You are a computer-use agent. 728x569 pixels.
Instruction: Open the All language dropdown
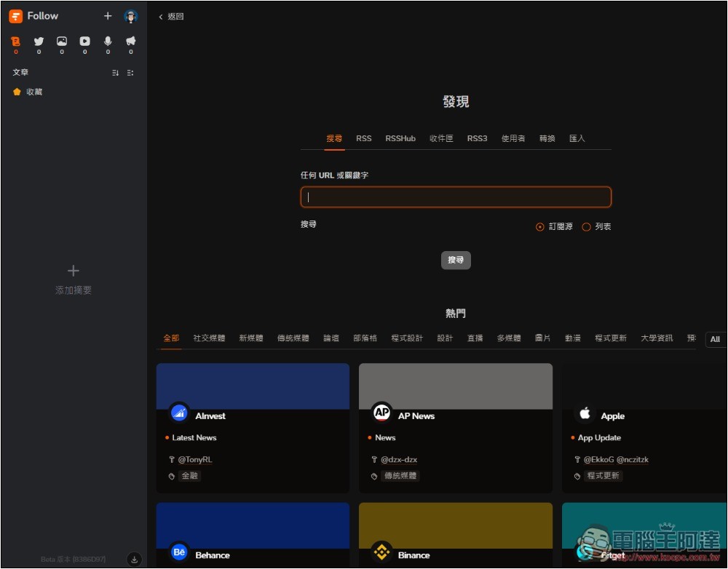point(715,339)
